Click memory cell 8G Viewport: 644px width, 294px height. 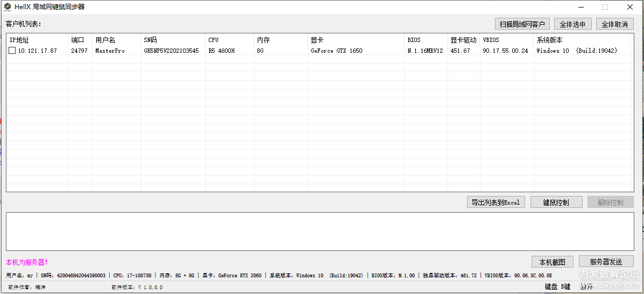click(260, 51)
